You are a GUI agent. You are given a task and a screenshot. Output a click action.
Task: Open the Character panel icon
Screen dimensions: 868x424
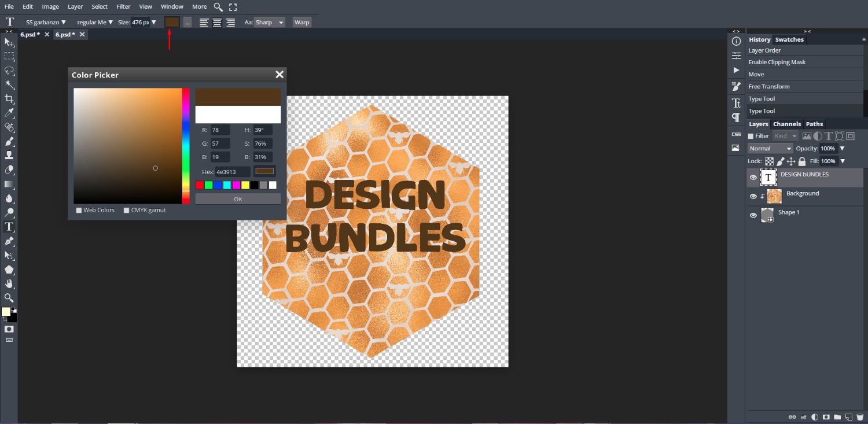pyautogui.click(x=736, y=103)
